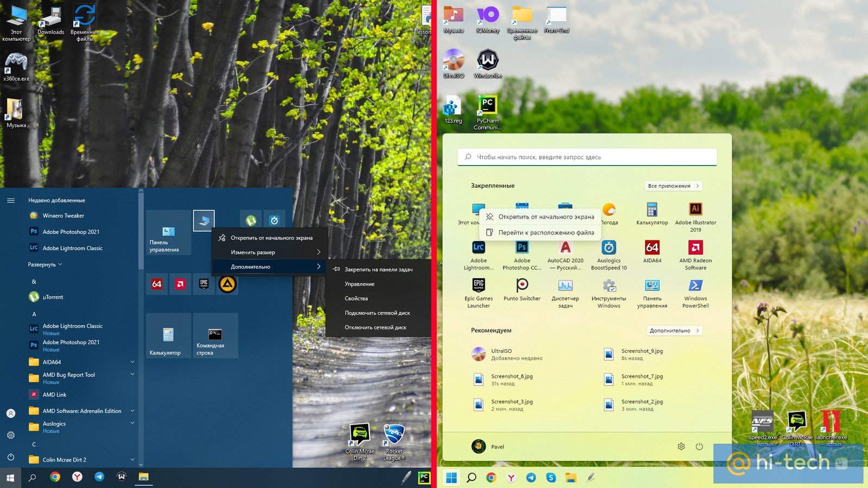Open PyCharm Community desktop shortcut

[x=488, y=112]
